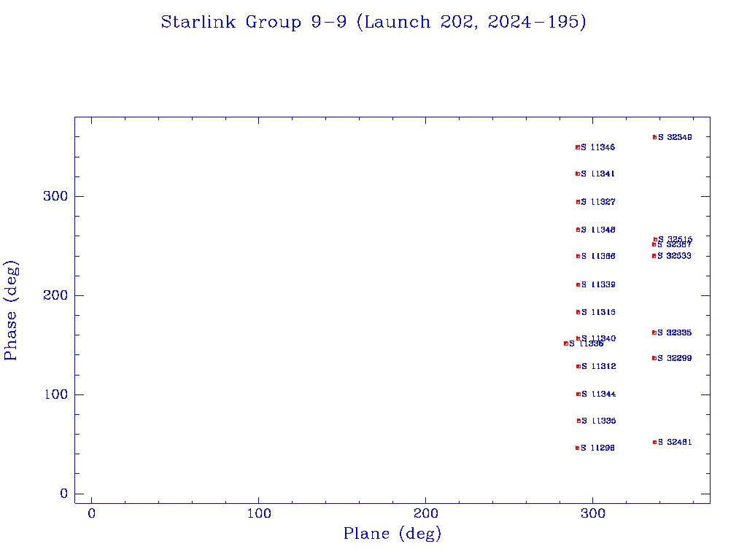Click the 0 tick on the Plane axis
Image resolution: width=747 pixels, height=560 pixels.
pos(91,514)
